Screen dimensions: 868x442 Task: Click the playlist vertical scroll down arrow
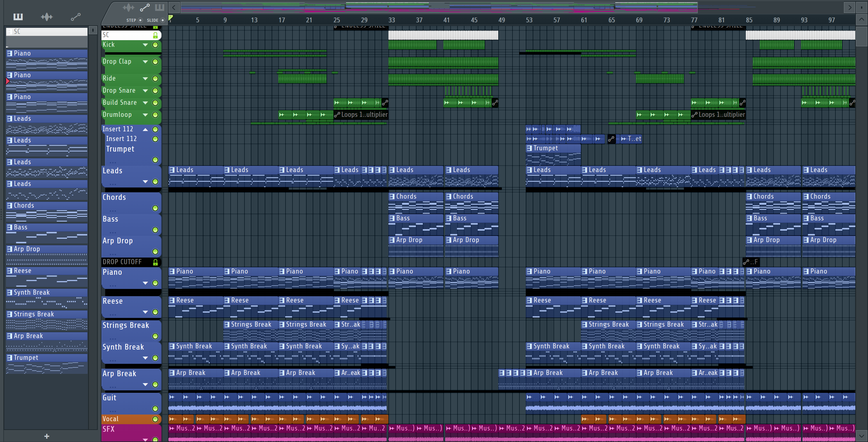(862, 436)
